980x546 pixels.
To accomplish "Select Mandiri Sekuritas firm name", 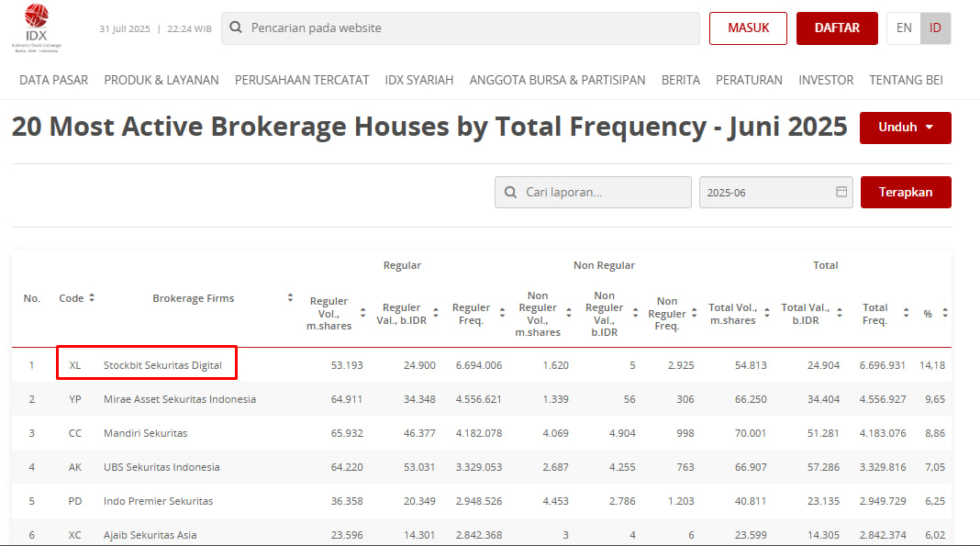I will [x=146, y=433].
